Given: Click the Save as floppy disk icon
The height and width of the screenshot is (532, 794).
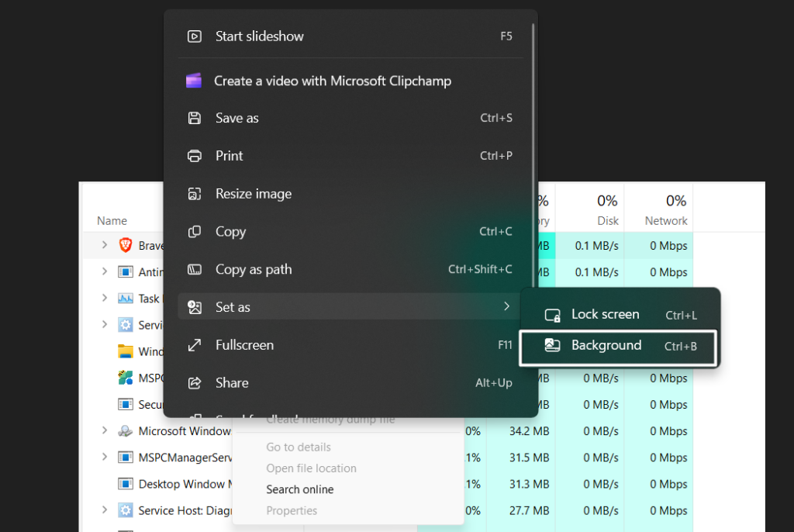Looking at the screenshot, I should [x=195, y=119].
